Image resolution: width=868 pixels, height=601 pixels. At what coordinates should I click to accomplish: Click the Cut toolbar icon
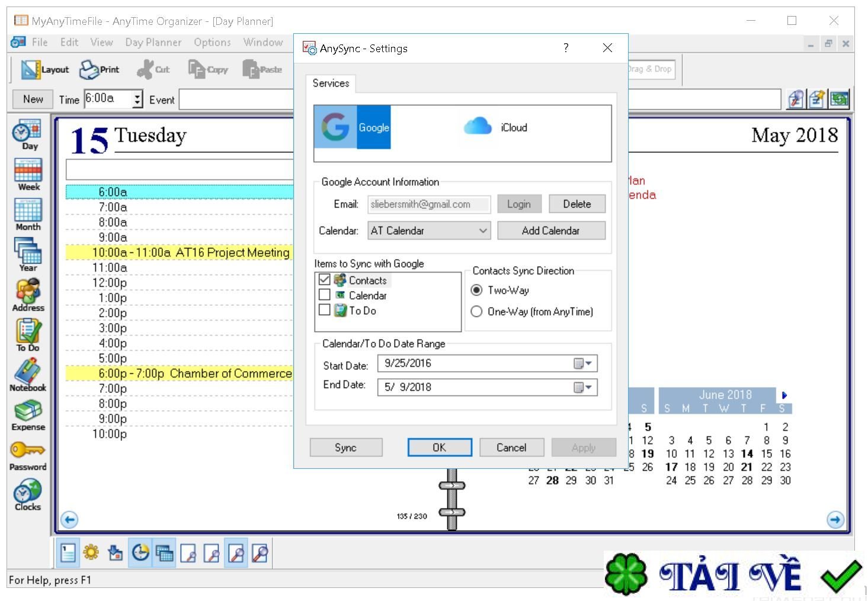pos(153,69)
